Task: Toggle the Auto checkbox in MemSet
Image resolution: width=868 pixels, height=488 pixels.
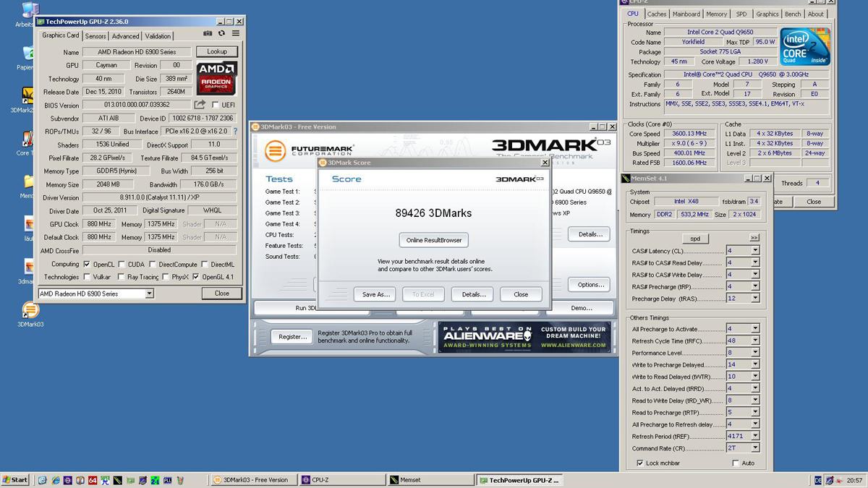Action: click(736, 463)
